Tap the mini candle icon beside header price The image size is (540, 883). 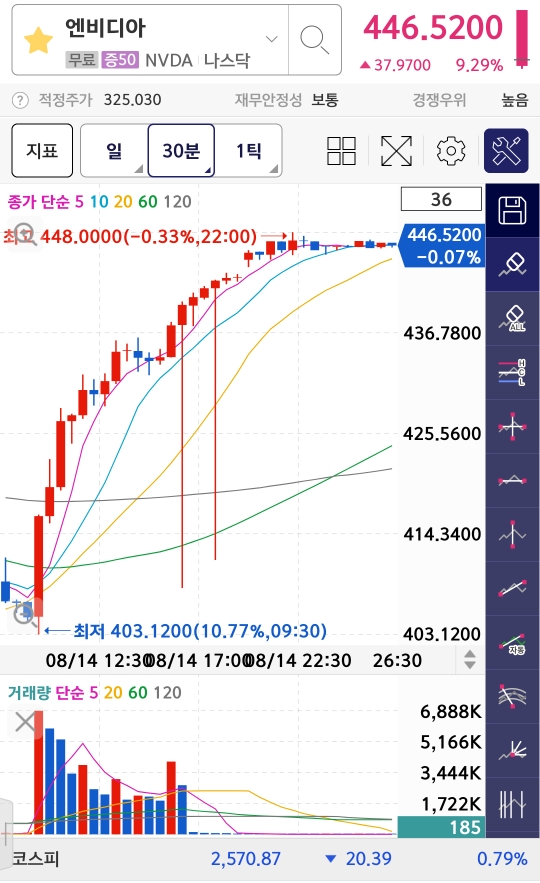click(x=522, y=38)
